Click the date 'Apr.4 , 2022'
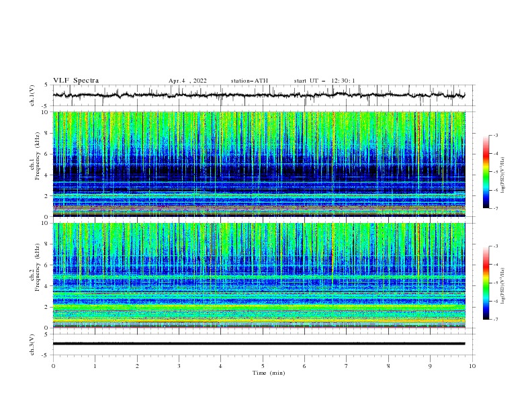532x411 pixels. pos(187,81)
